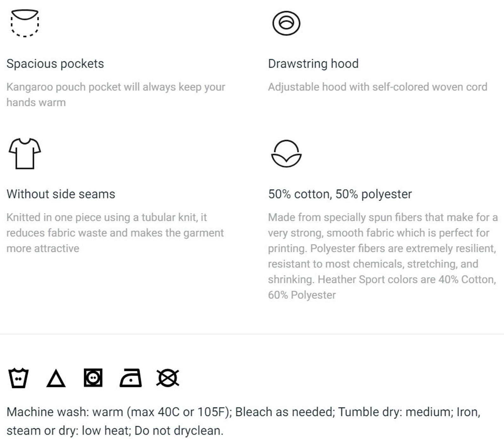Click the horizontal divider above care icons
The width and height of the screenshot is (504, 442).
[x=252, y=334]
